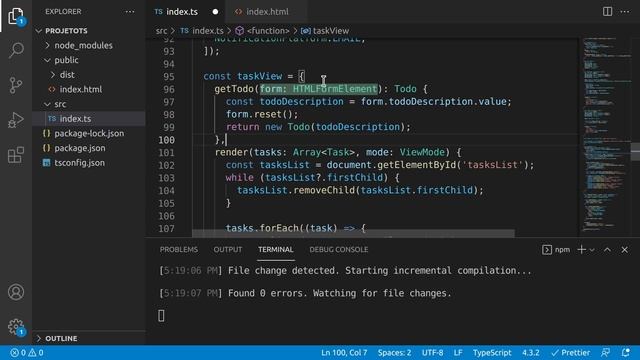
Task: Open the Accounts menu icon
Action: coord(16,292)
